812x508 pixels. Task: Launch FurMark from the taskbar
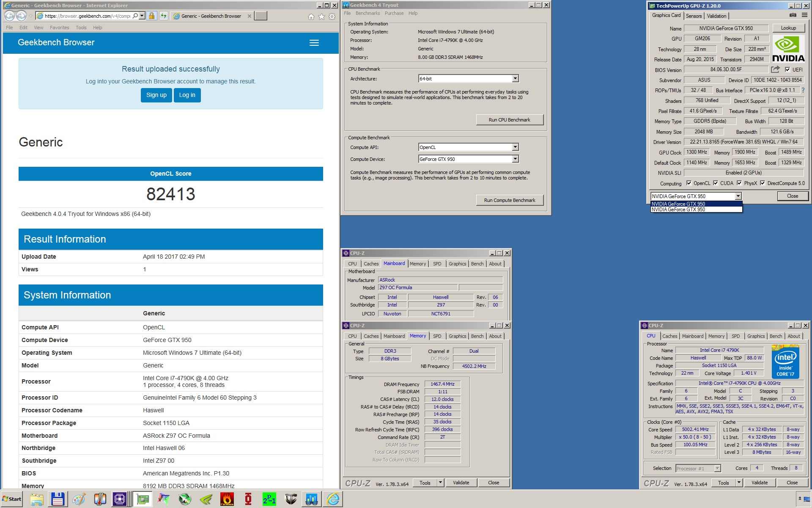tap(227, 500)
